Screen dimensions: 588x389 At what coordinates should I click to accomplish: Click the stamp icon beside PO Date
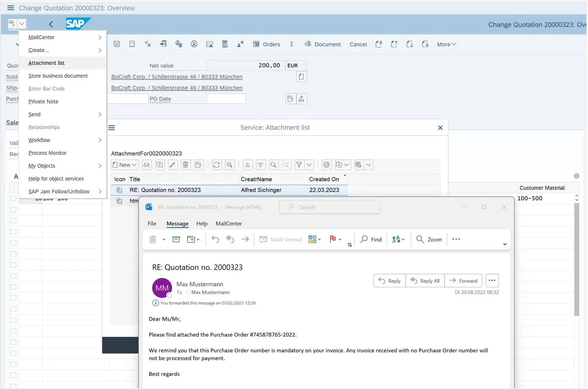pyautogui.click(x=302, y=99)
